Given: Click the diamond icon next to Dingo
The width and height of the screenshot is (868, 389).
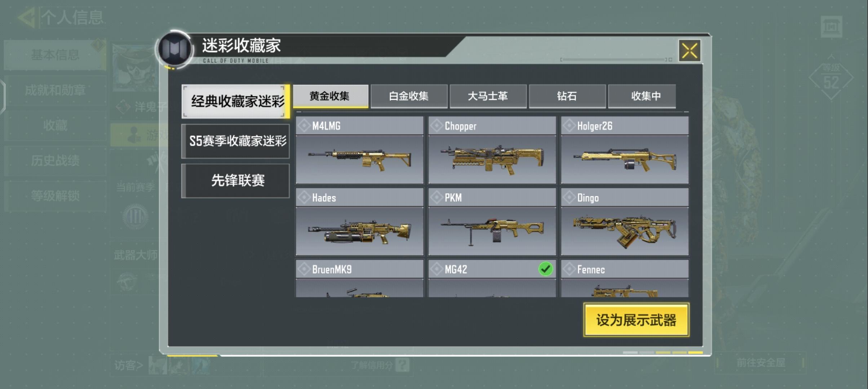Looking at the screenshot, I should point(569,197).
